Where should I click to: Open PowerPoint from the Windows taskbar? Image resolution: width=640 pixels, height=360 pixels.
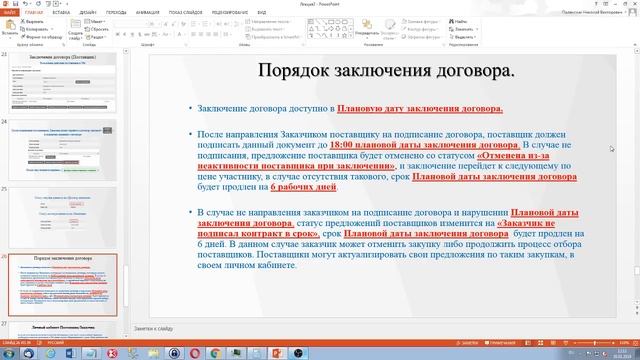pyautogui.click(x=277, y=353)
